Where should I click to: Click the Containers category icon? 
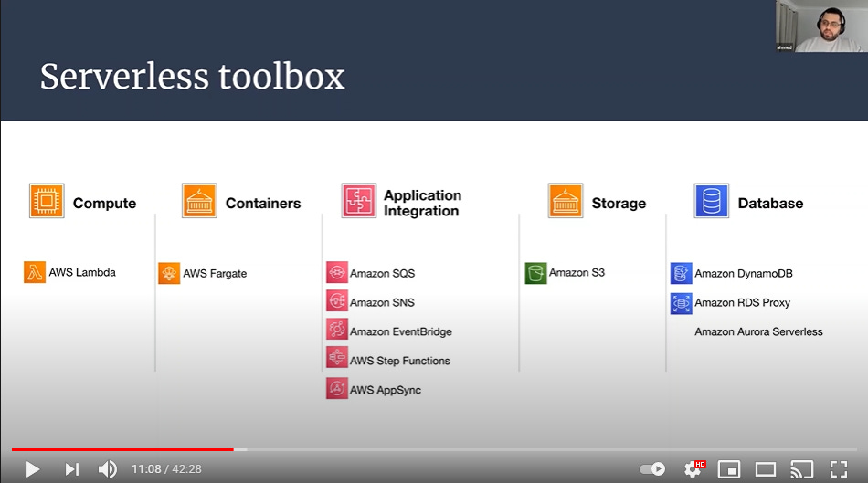click(x=199, y=200)
